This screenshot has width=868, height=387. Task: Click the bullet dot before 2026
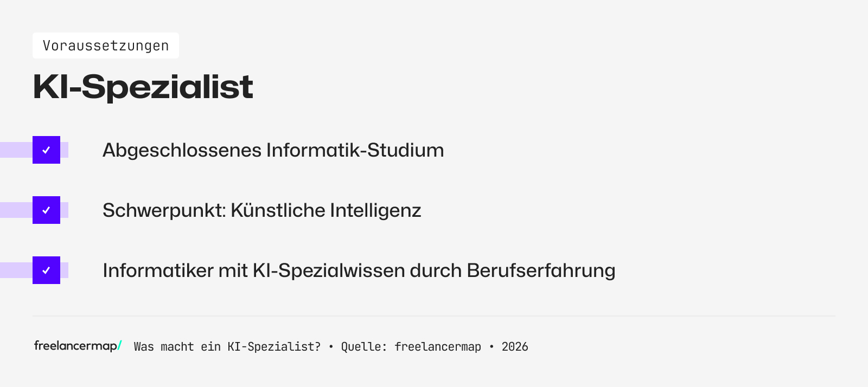492,347
